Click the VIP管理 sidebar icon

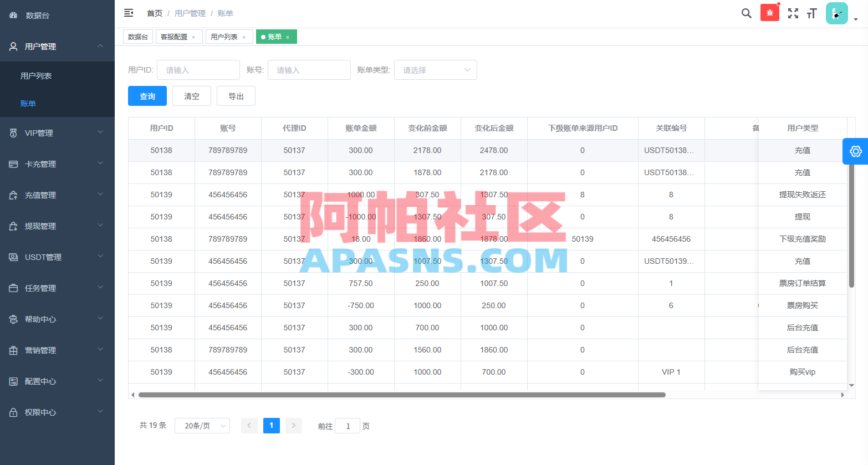(x=13, y=133)
